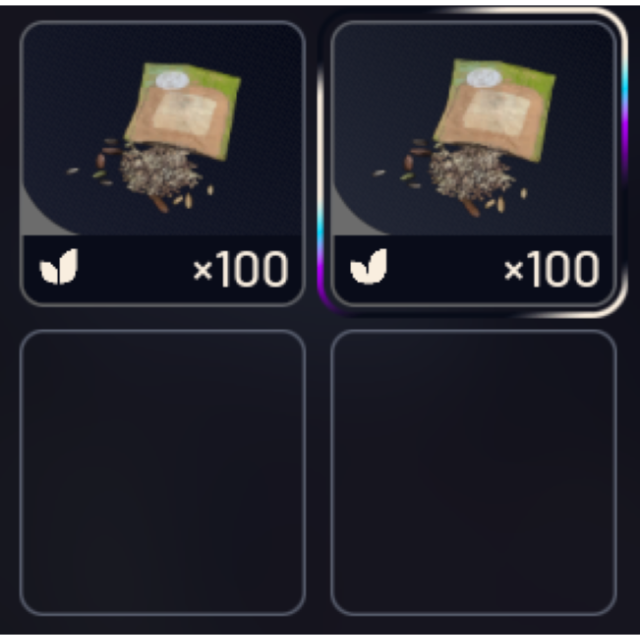
Task: Select the non-highlighted seed packet slot
Action: point(162,163)
